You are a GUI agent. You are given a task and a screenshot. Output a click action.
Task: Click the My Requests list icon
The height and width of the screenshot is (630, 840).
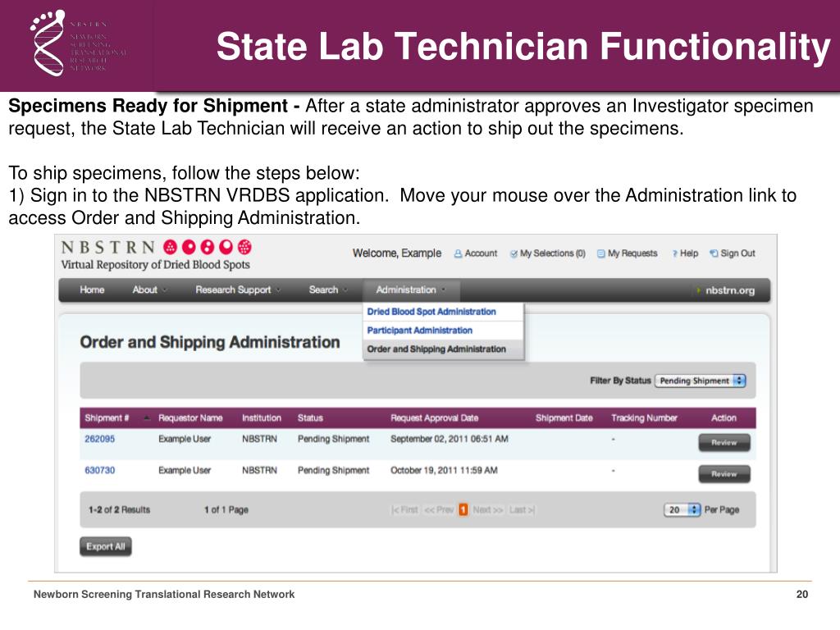coord(601,254)
